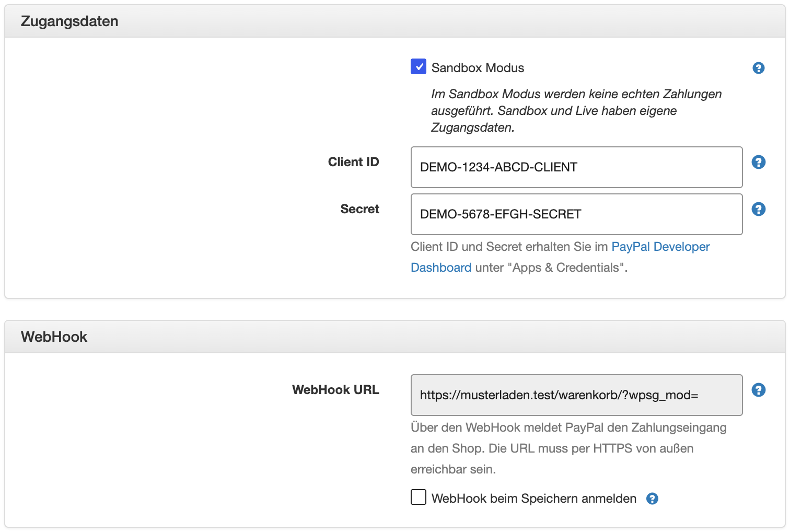Image resolution: width=790 pixels, height=532 pixels.
Task: Click the WebHook URL field label
Action: (336, 390)
